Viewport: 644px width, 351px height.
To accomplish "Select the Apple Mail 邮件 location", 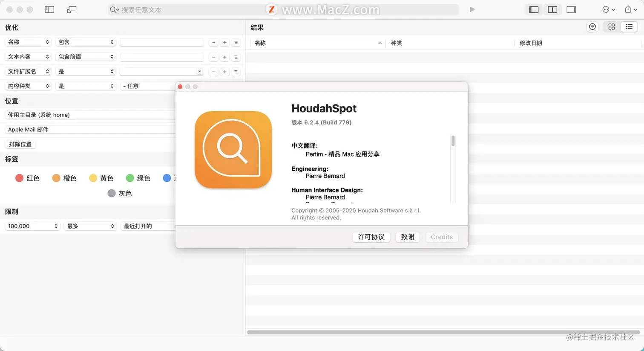I will point(90,129).
